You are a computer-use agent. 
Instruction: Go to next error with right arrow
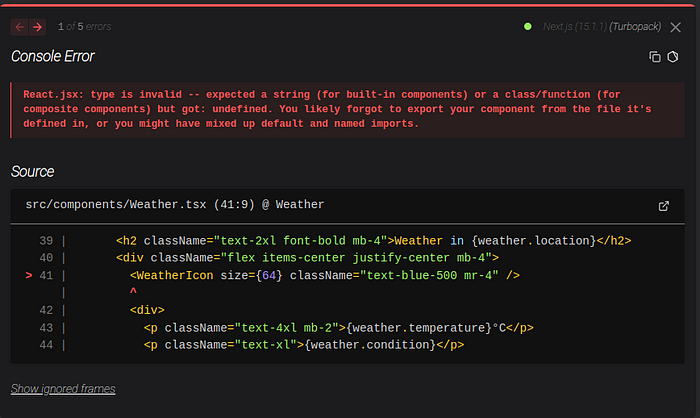(38, 27)
